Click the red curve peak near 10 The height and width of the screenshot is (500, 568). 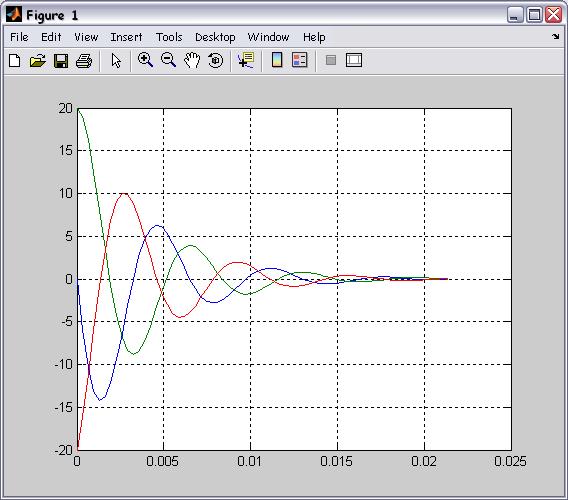click(124, 193)
